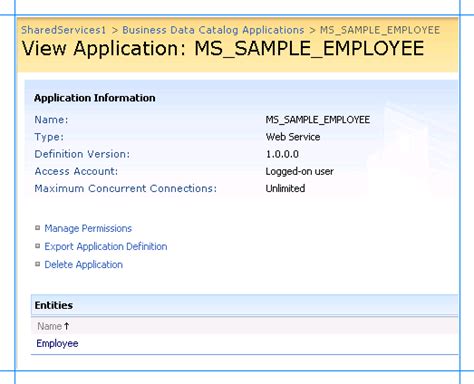
Task: Click the Delete Application link
Action: coord(84,264)
